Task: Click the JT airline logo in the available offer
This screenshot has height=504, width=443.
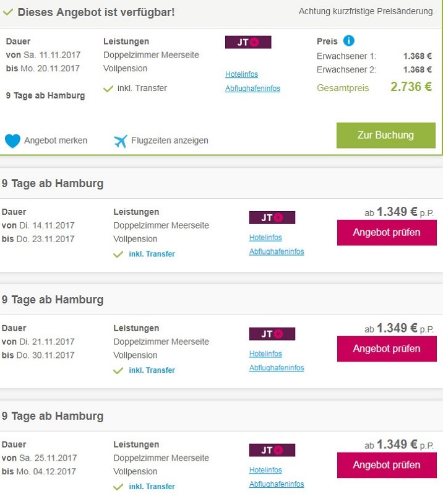Action: point(248,42)
